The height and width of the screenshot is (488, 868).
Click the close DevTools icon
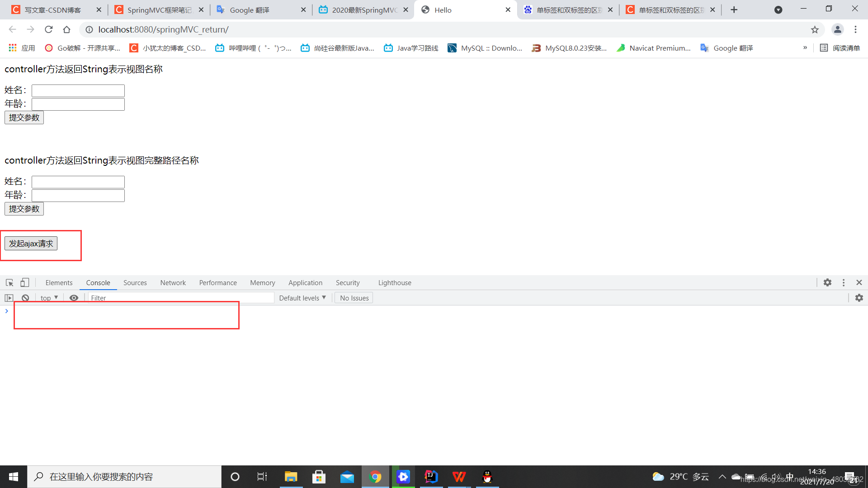point(859,282)
